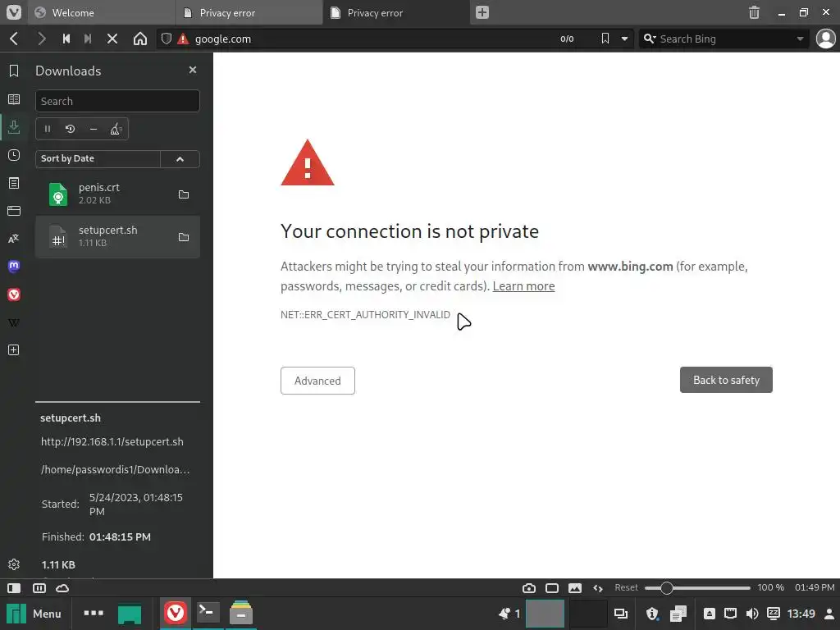Click the Advanced button

317,381
